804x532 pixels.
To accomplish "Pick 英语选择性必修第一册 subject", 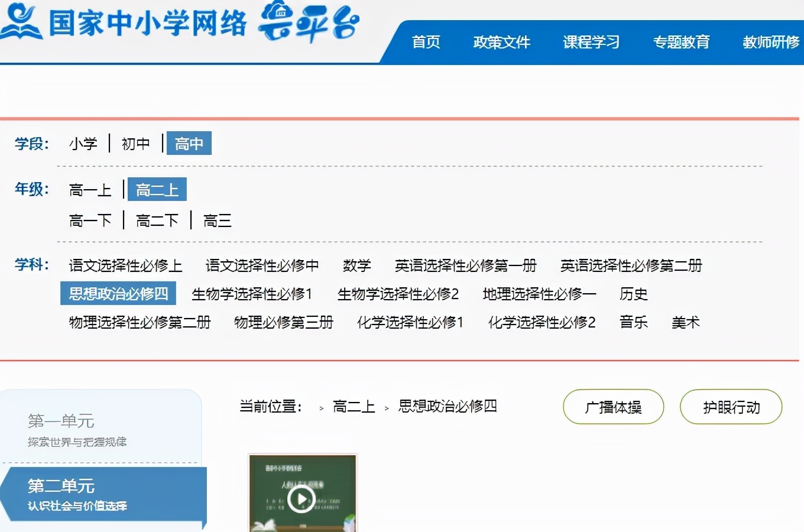I will point(466,265).
